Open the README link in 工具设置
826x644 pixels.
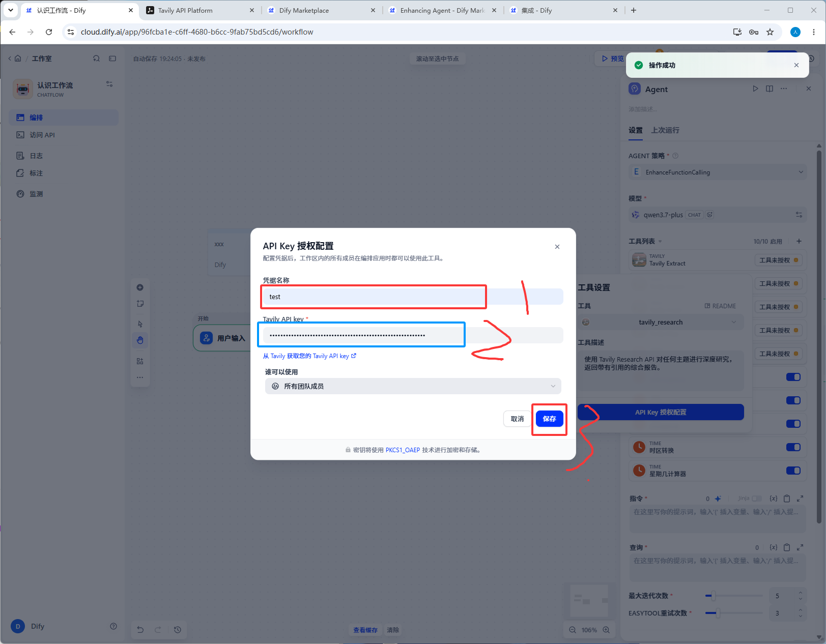click(x=720, y=306)
